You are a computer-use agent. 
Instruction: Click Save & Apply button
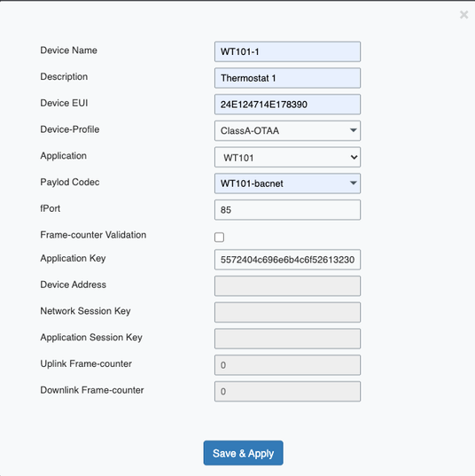coord(243,453)
